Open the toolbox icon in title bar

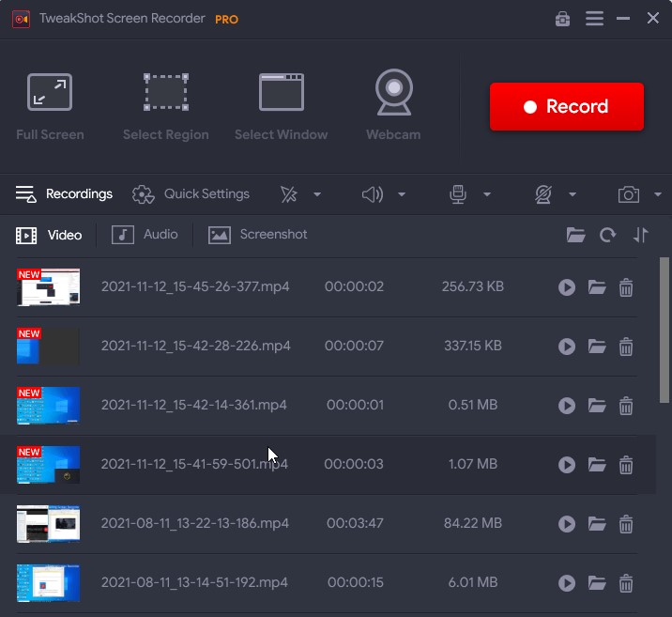click(562, 19)
